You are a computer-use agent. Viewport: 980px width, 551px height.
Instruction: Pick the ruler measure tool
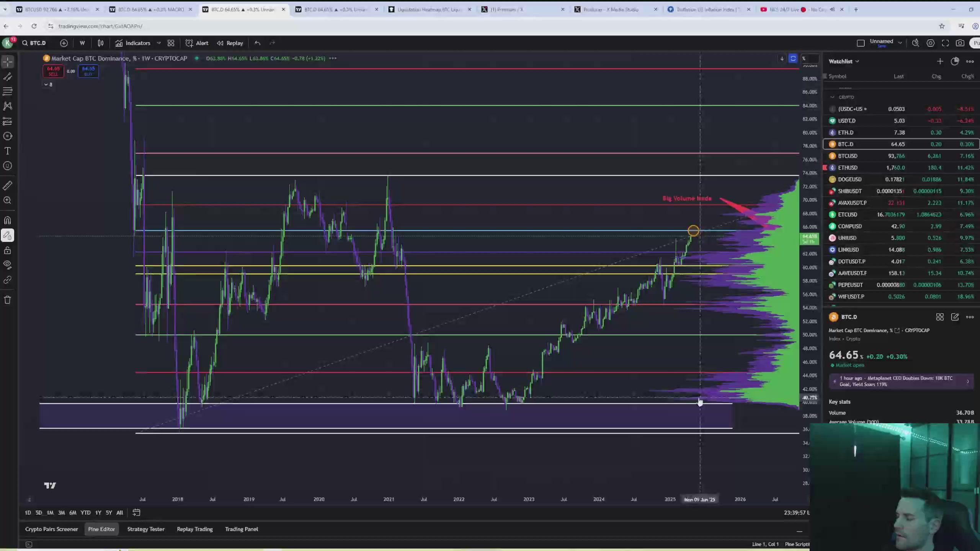(8, 186)
